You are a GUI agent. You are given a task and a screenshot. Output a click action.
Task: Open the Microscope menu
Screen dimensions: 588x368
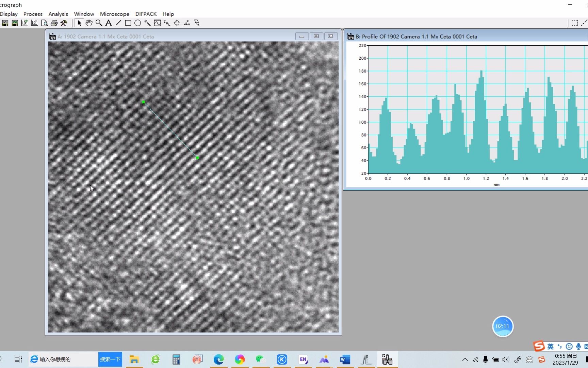[x=114, y=14]
